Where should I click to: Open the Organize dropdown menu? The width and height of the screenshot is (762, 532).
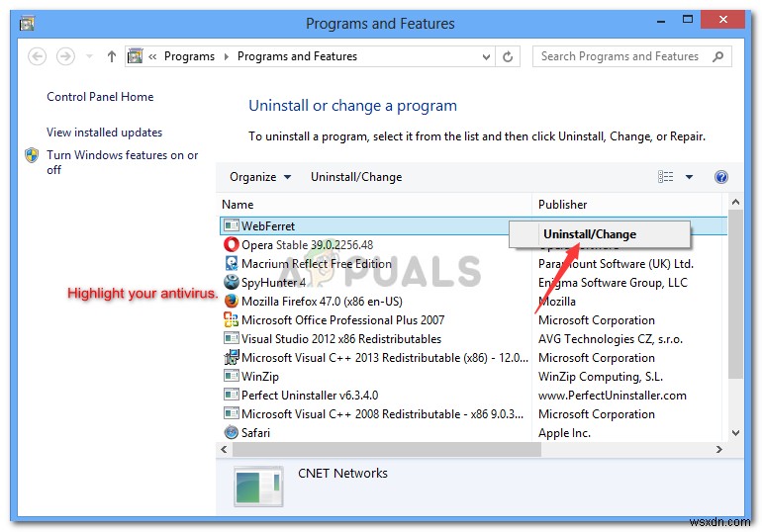(x=260, y=177)
